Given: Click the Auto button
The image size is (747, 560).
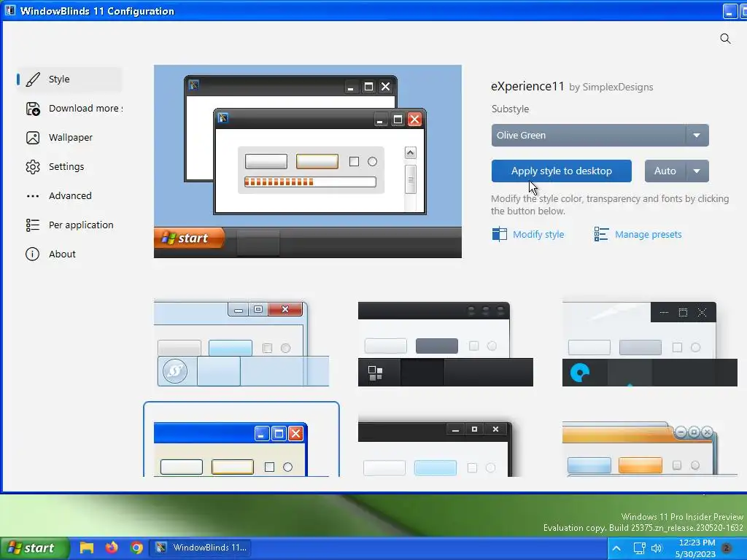Looking at the screenshot, I should 665,171.
